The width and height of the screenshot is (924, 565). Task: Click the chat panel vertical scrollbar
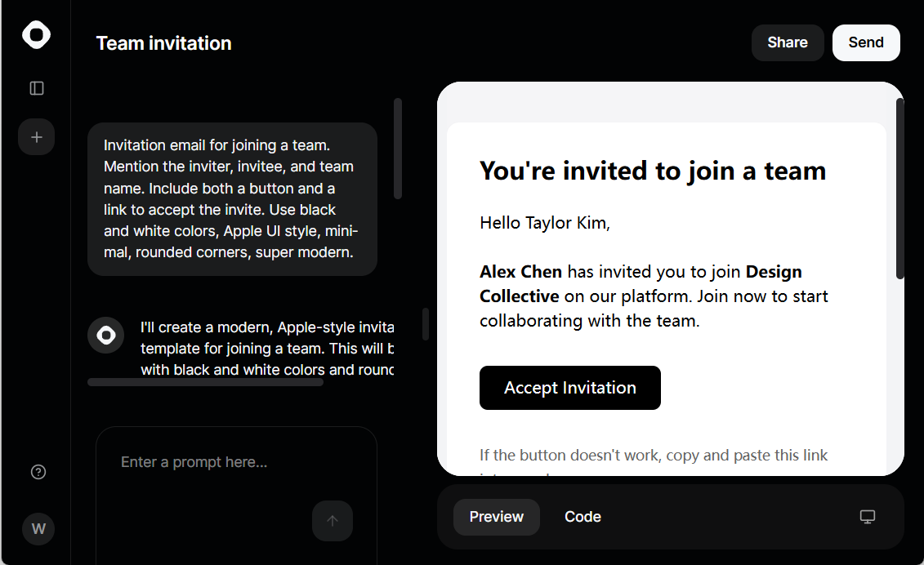(x=398, y=149)
